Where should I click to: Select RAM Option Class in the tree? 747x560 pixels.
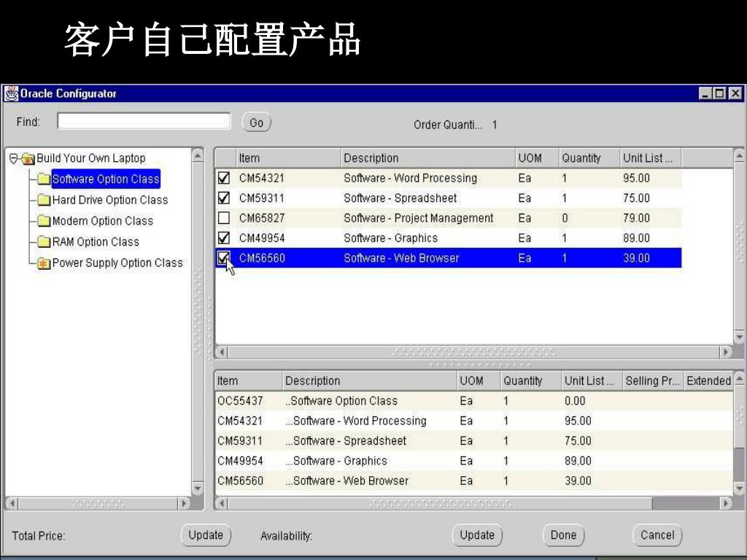96,242
